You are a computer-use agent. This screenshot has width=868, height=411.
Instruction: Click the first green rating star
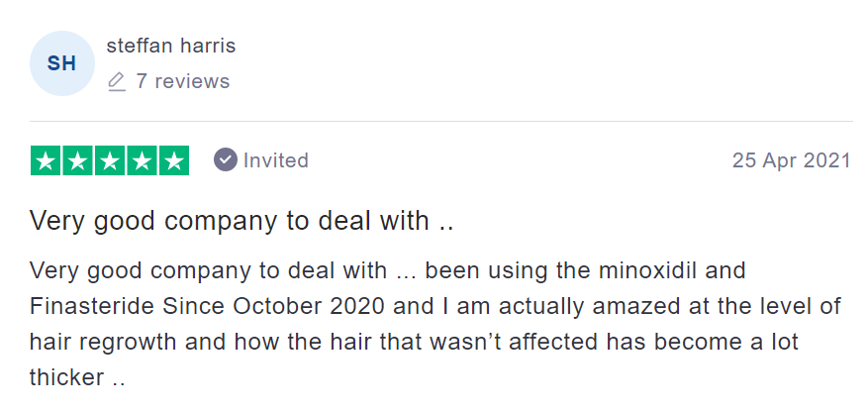tap(46, 160)
